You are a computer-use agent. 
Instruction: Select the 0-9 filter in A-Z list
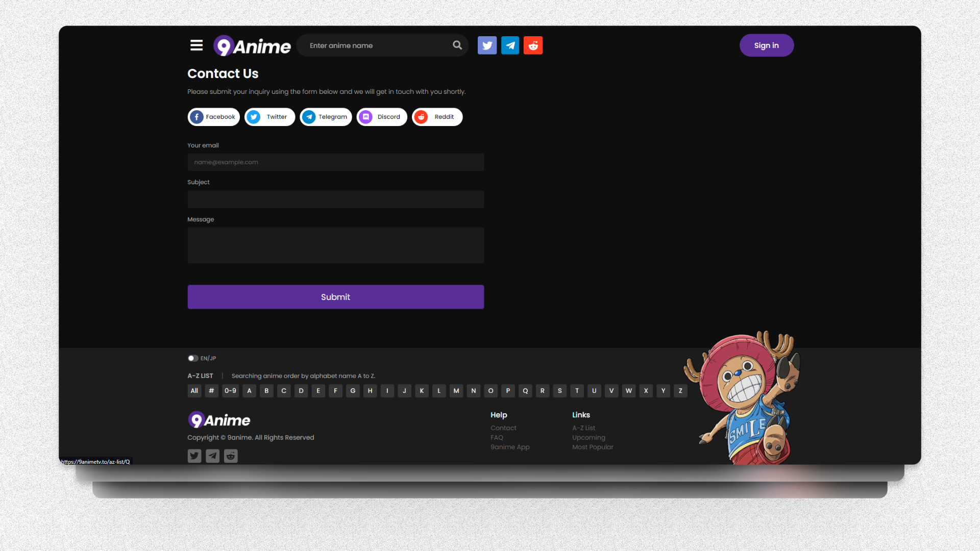[x=230, y=391]
